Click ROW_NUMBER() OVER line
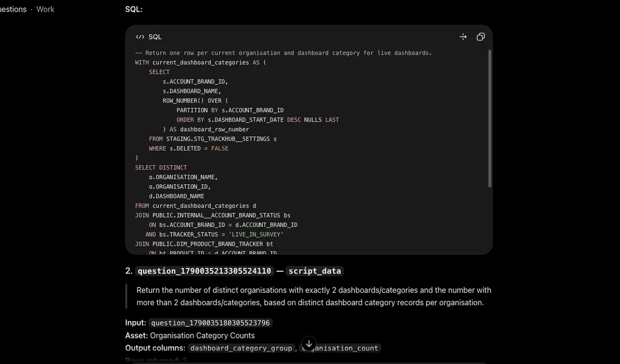The image size is (620, 364). pos(195,101)
